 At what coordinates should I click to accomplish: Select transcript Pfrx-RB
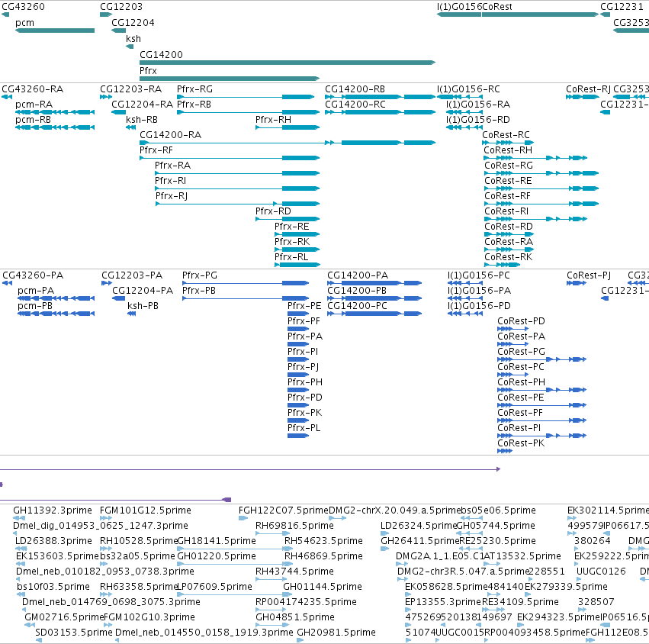click(x=249, y=112)
